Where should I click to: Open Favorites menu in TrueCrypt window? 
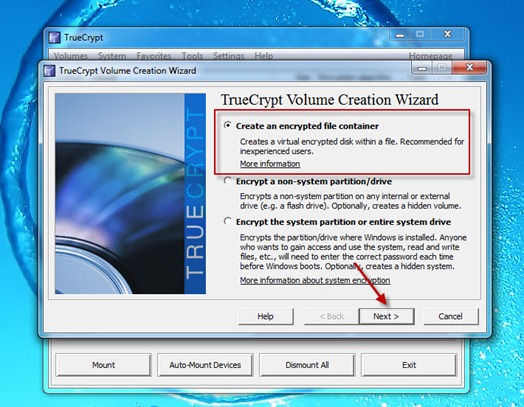point(154,56)
